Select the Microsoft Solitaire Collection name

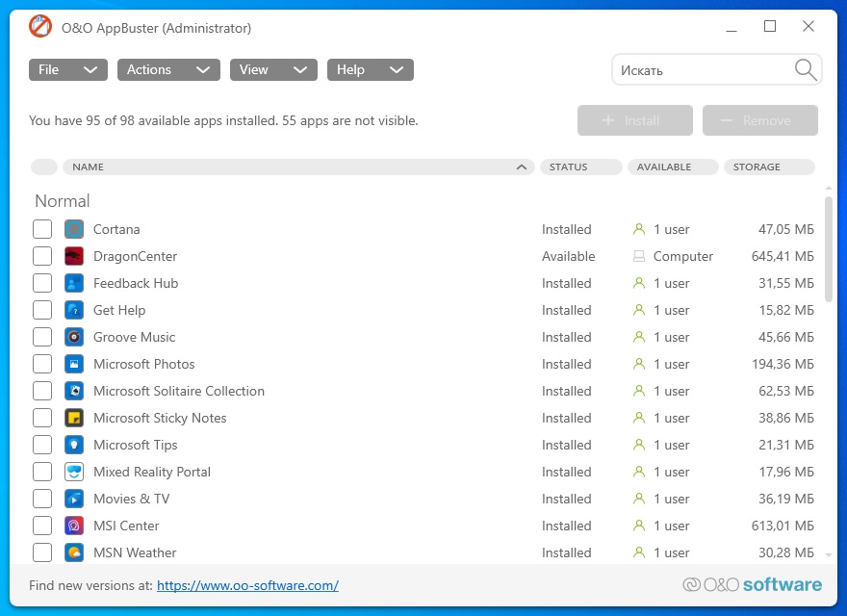[x=179, y=391]
